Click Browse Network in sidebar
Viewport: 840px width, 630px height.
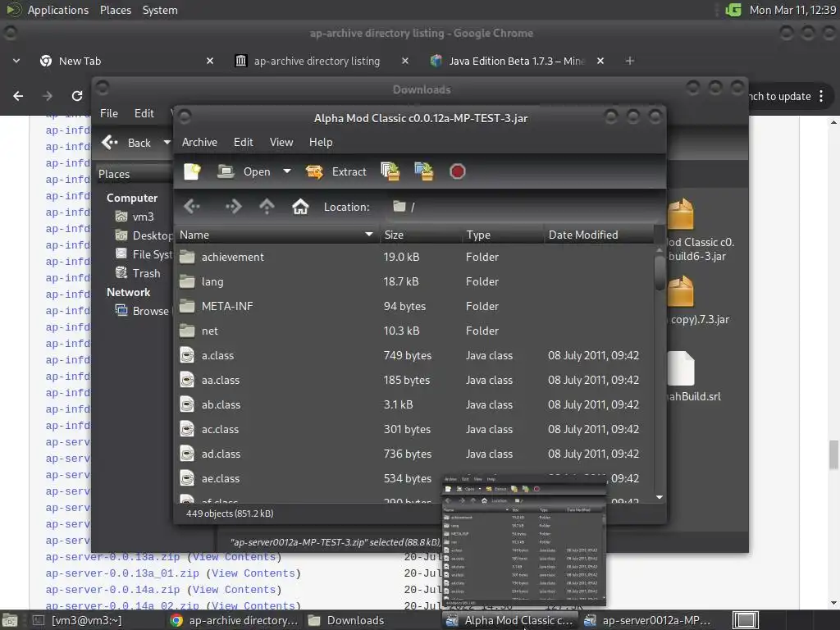click(x=143, y=311)
